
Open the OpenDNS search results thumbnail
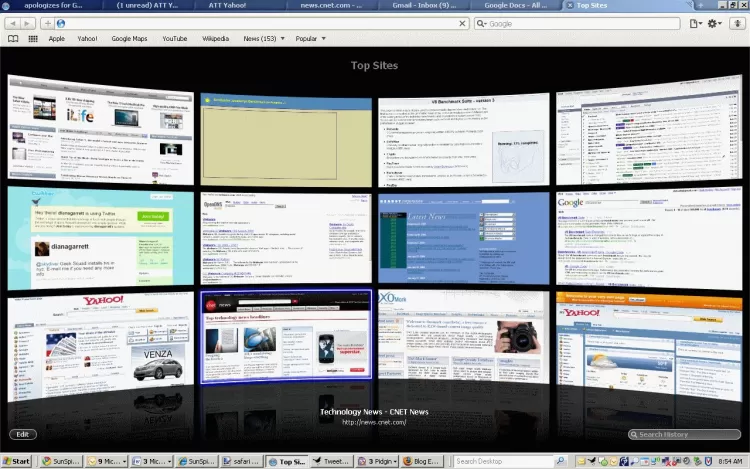(x=286, y=238)
